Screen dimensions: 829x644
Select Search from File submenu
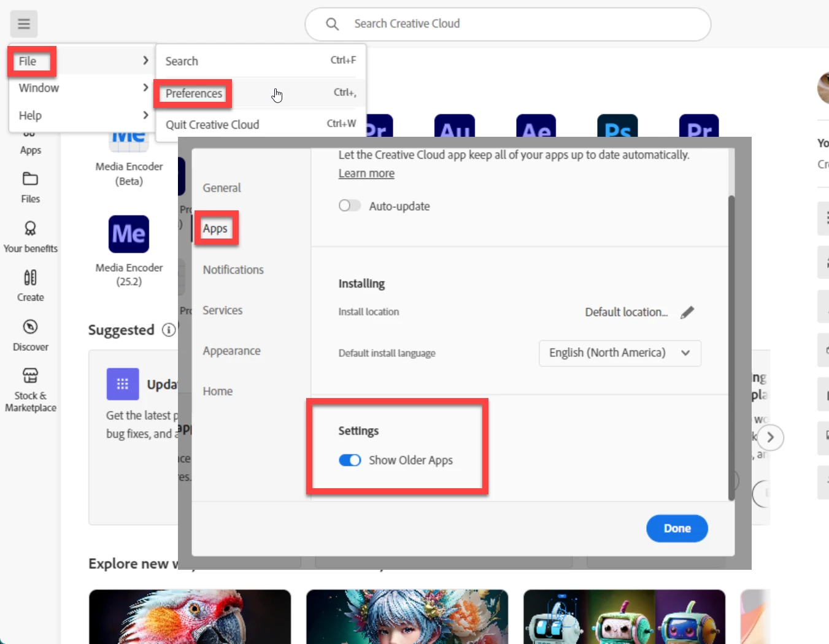click(x=261, y=61)
